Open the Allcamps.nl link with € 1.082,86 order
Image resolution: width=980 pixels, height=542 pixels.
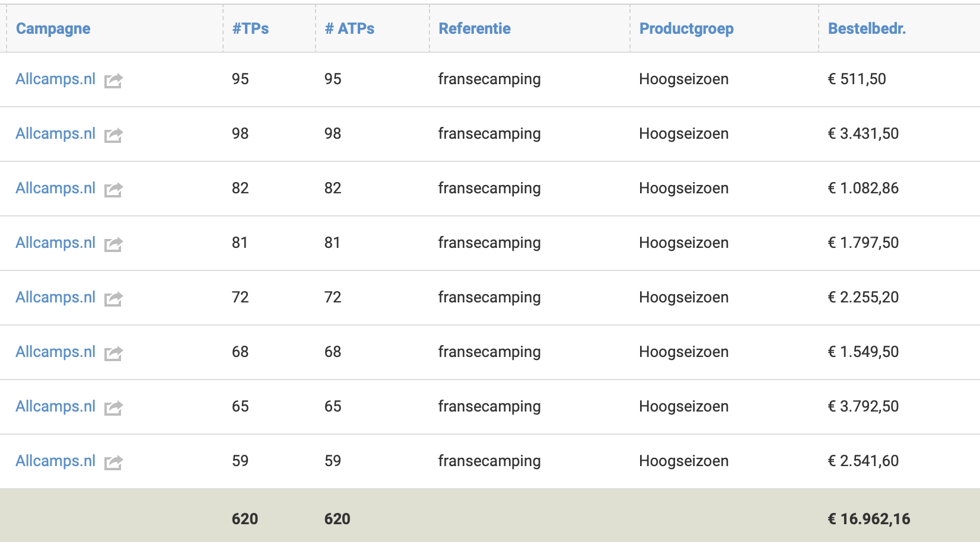tap(55, 188)
